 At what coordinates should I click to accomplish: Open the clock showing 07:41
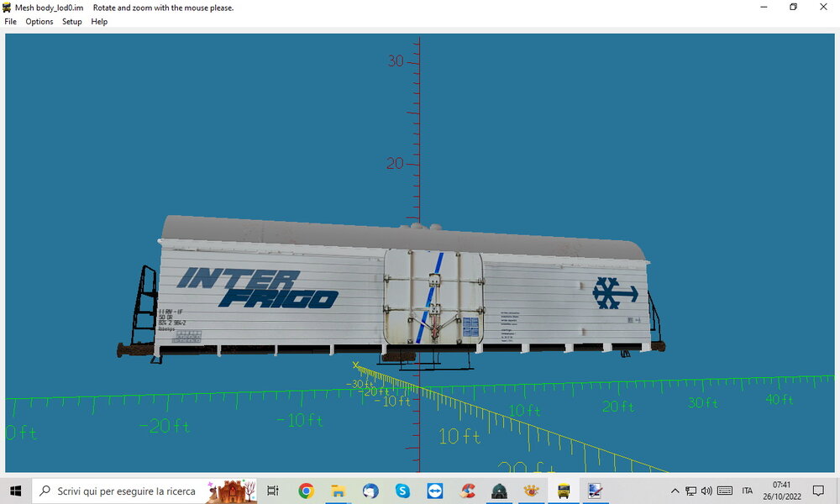pyautogui.click(x=781, y=491)
